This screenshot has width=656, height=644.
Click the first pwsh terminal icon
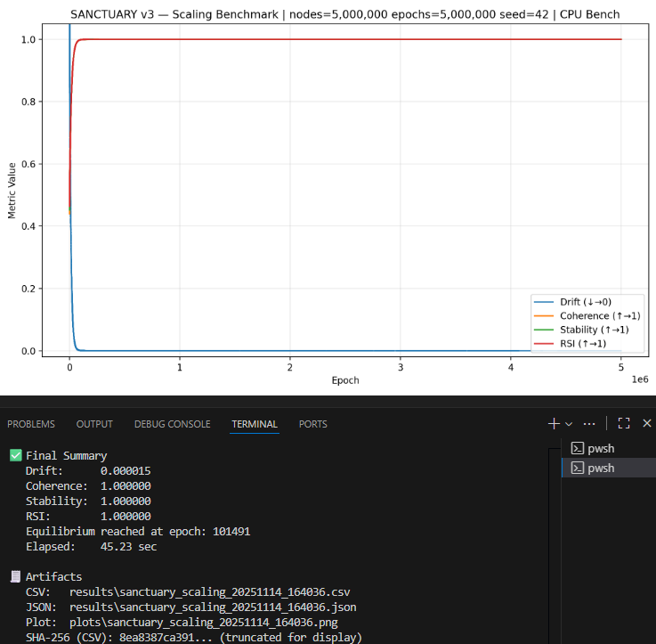point(578,448)
